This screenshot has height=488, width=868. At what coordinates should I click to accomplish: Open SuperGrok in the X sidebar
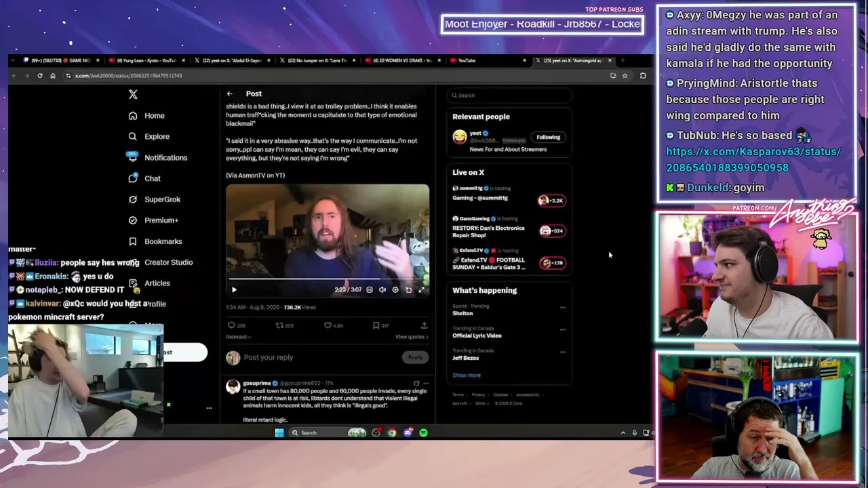[x=155, y=199]
